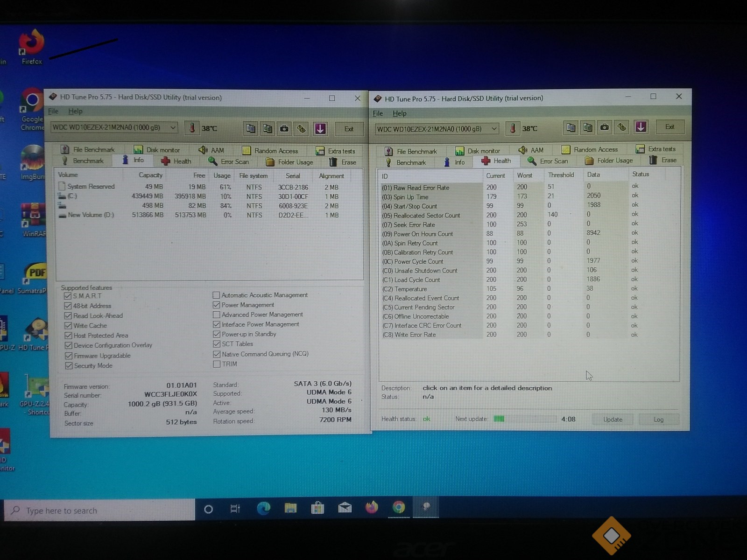Toggle the Write Cache checkbox
The image size is (747, 560).
68,326
